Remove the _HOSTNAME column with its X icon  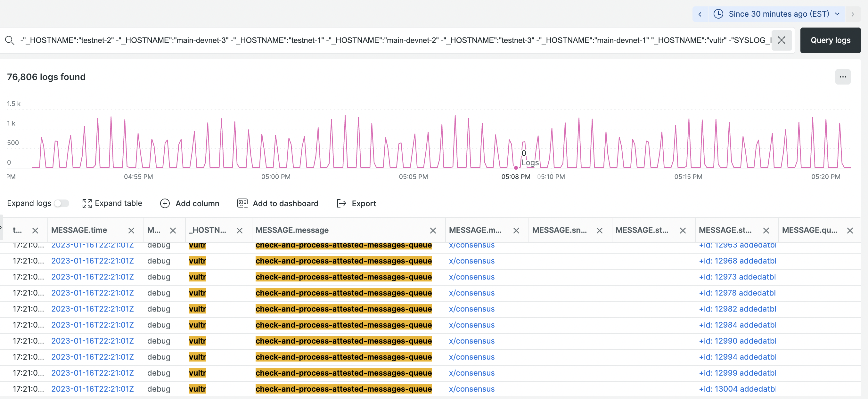tap(240, 230)
